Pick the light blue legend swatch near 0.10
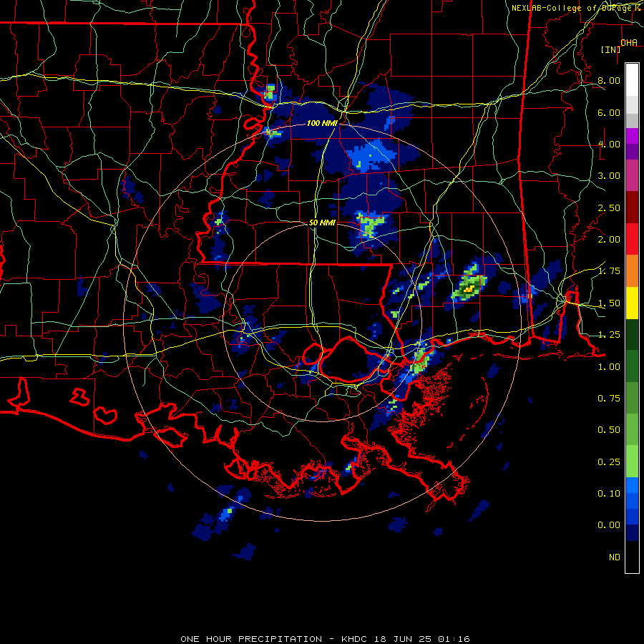This screenshot has height=644, width=644. (x=632, y=485)
